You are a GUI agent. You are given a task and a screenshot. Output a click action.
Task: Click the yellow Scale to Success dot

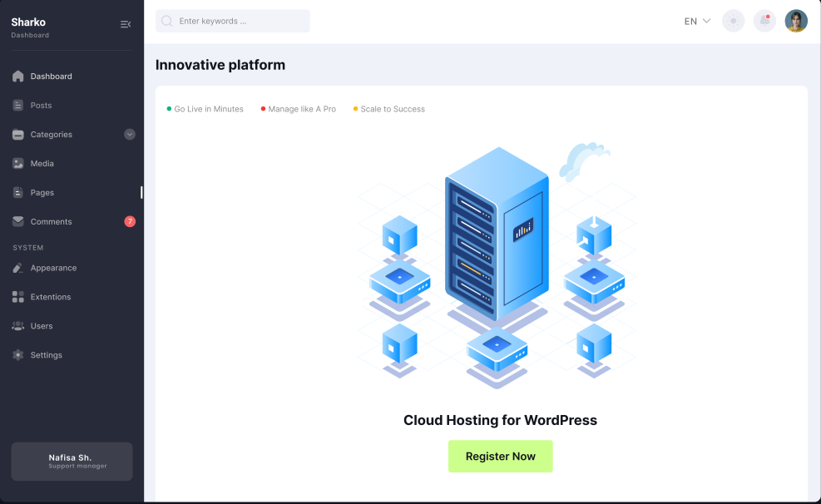(355, 109)
